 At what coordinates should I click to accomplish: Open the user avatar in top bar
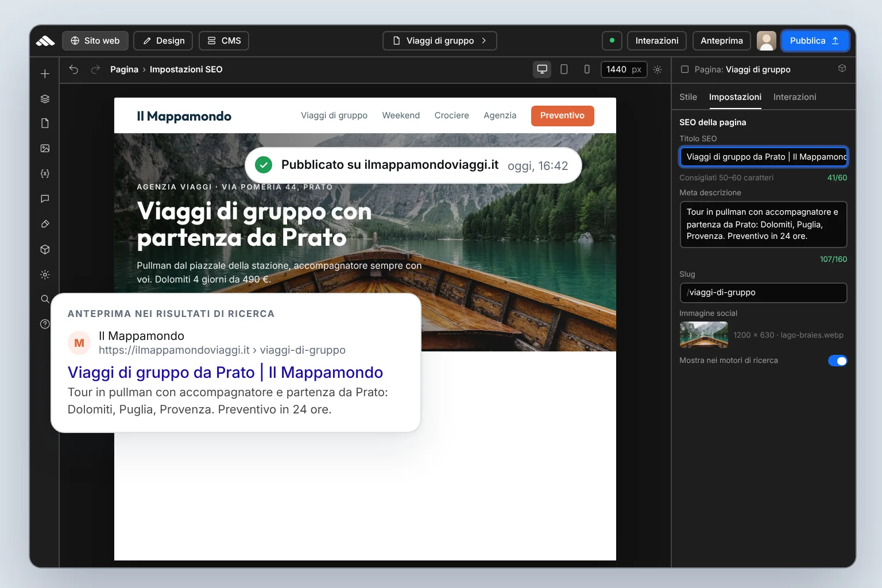pos(766,41)
